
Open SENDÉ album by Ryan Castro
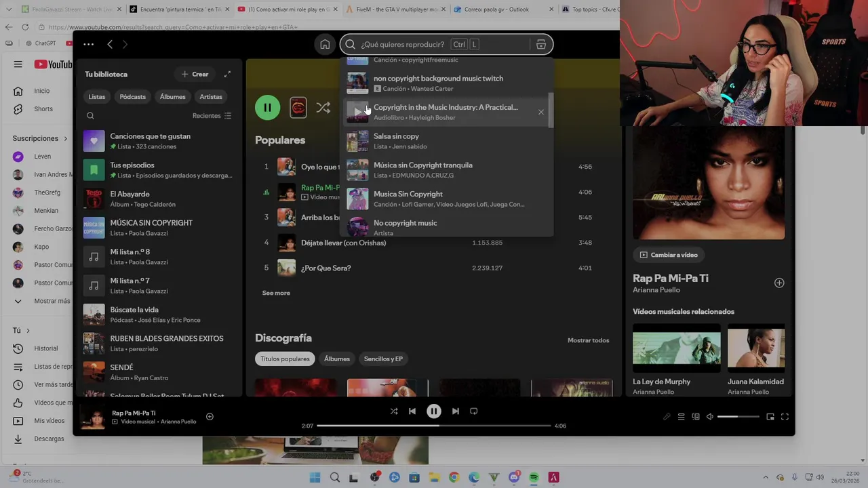pos(158,372)
